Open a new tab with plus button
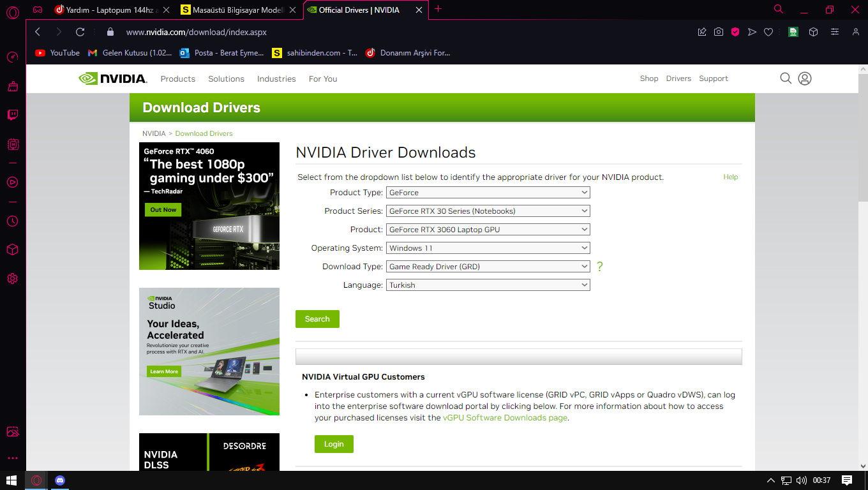Viewport: 868px width, 490px height. click(438, 9)
